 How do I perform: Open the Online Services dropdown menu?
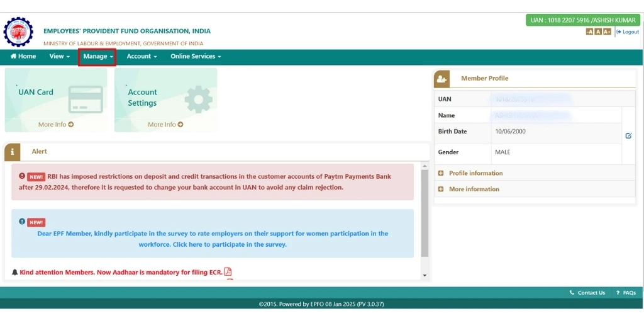[x=196, y=57]
